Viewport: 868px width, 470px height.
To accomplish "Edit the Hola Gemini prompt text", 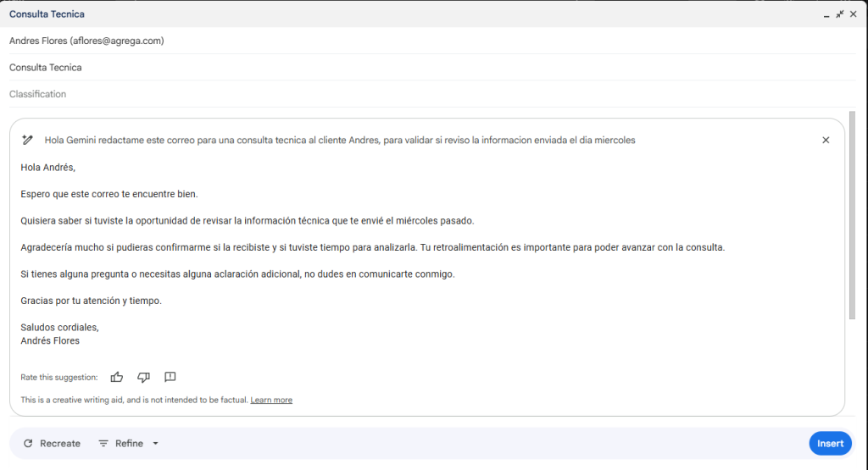I will [340, 141].
